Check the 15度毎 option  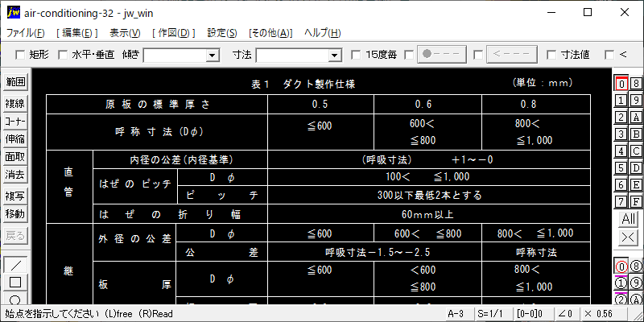tap(357, 55)
